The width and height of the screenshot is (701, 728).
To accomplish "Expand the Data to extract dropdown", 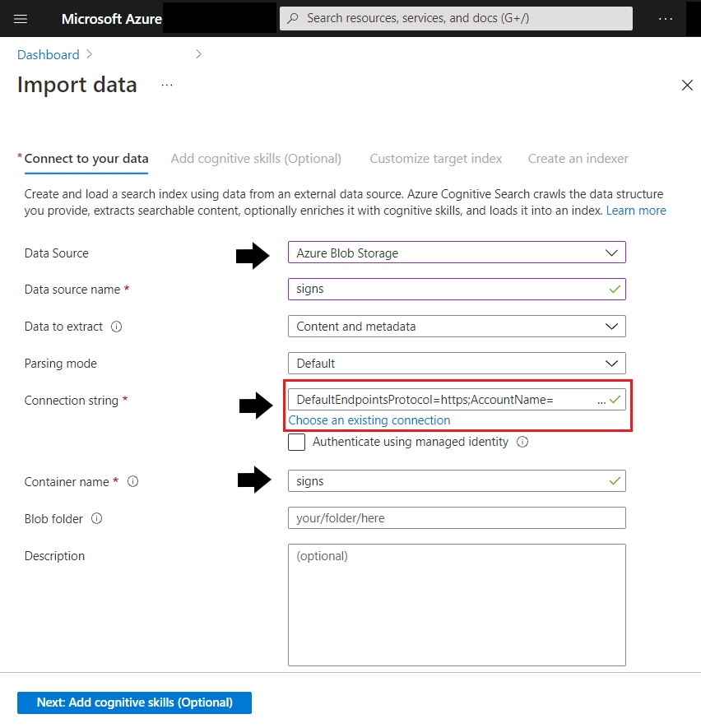I will (x=612, y=327).
